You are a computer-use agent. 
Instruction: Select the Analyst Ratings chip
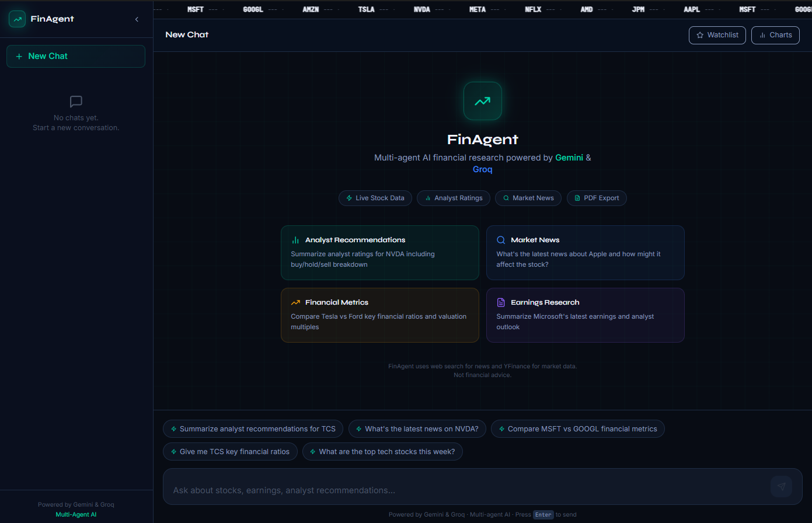454,198
